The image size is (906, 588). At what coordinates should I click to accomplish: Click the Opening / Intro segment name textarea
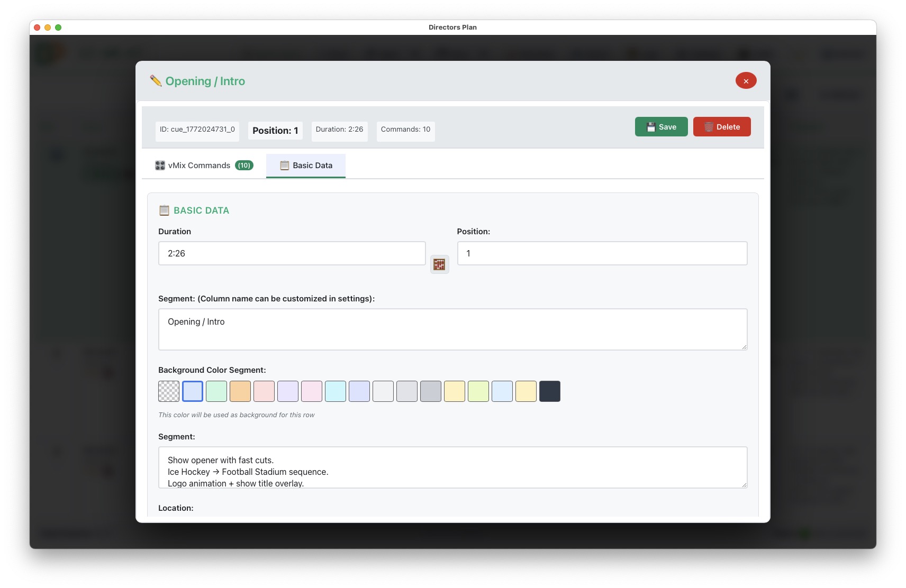tap(452, 329)
